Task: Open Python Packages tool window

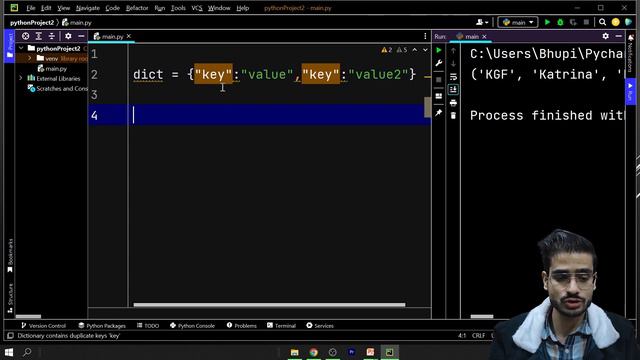Action: tap(102, 326)
